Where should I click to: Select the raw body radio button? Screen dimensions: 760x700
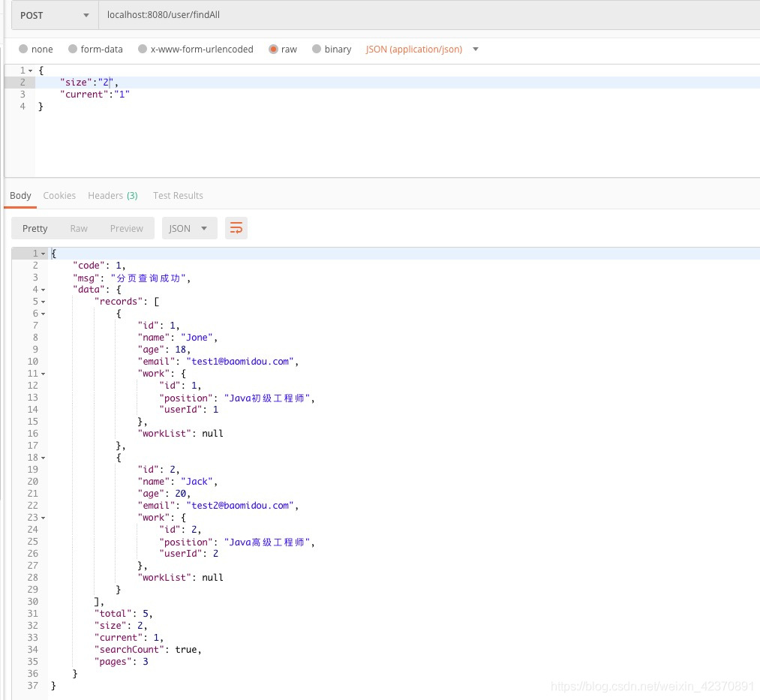point(274,50)
